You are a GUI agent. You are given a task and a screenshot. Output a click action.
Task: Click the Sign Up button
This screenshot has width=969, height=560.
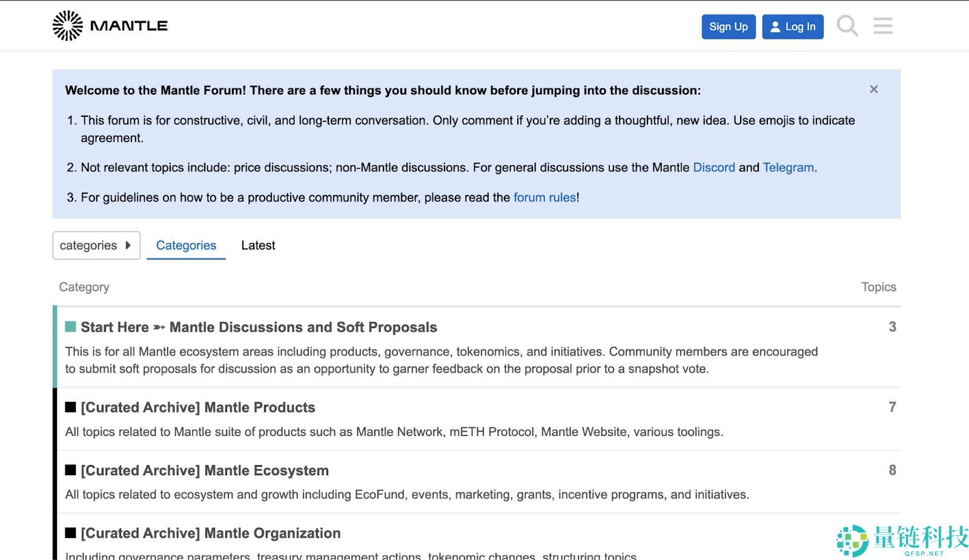click(x=728, y=27)
